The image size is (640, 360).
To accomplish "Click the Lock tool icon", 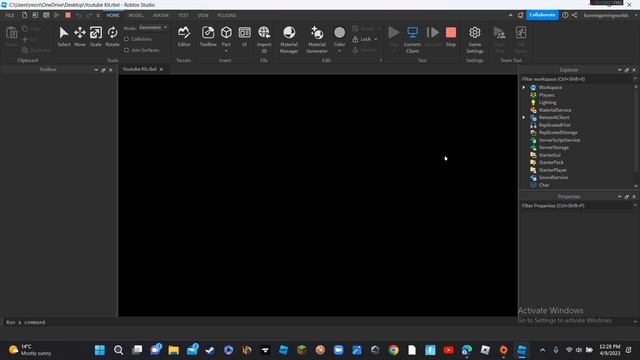I will pos(355,39).
